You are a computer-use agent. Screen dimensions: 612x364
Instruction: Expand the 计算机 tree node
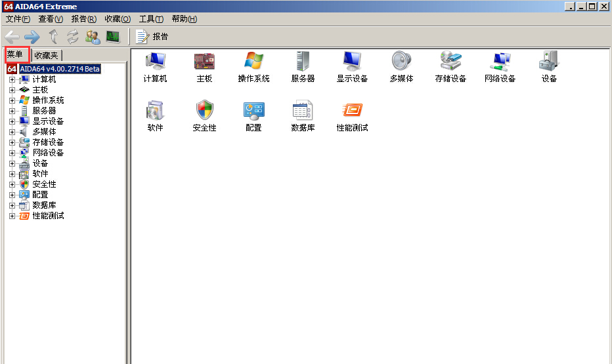point(12,79)
